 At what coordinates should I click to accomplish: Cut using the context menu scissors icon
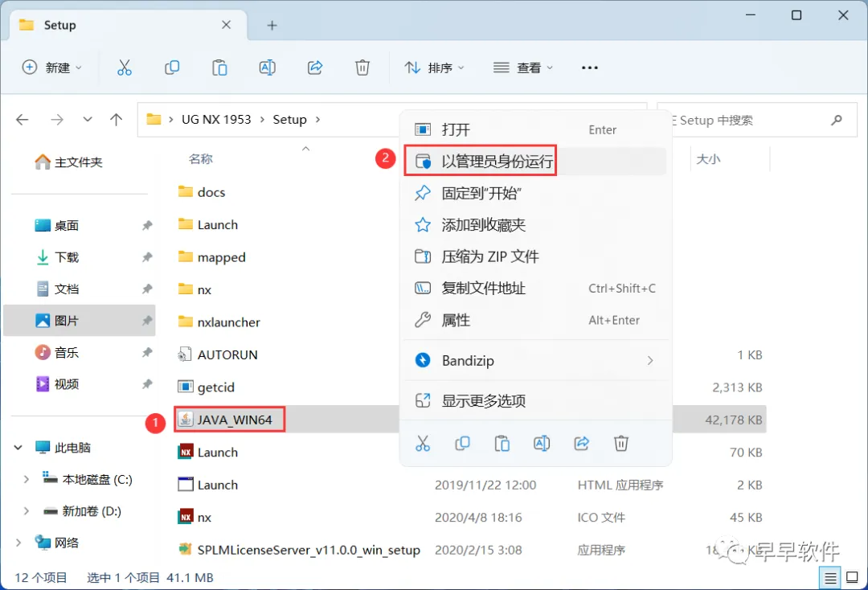coord(423,444)
